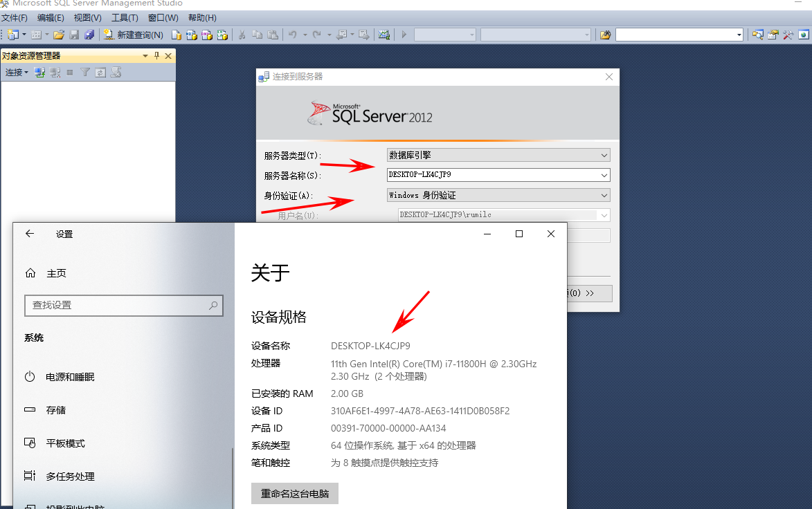The width and height of the screenshot is (812, 509).
Task: Click the Start play arrow icon
Action: click(x=404, y=35)
